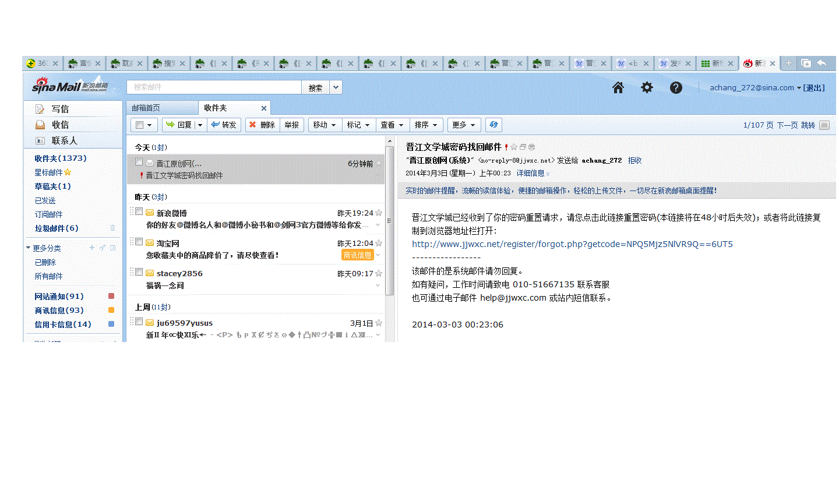
Task: Go to 下一页 next page
Action: point(787,125)
